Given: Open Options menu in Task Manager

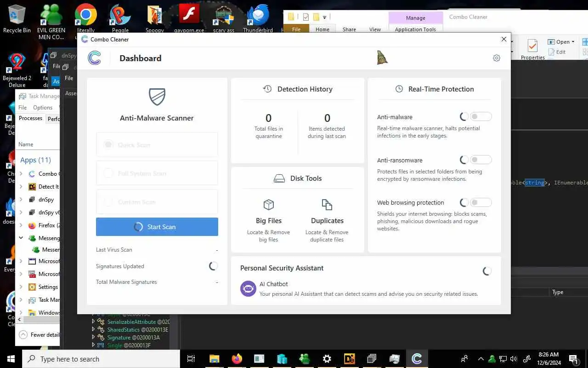Looking at the screenshot, I should click(x=43, y=107).
